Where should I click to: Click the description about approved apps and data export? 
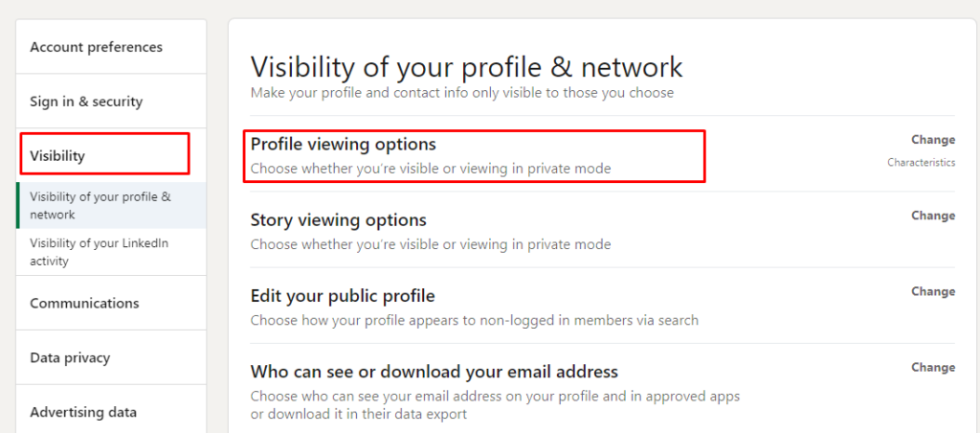pyautogui.click(x=496, y=405)
